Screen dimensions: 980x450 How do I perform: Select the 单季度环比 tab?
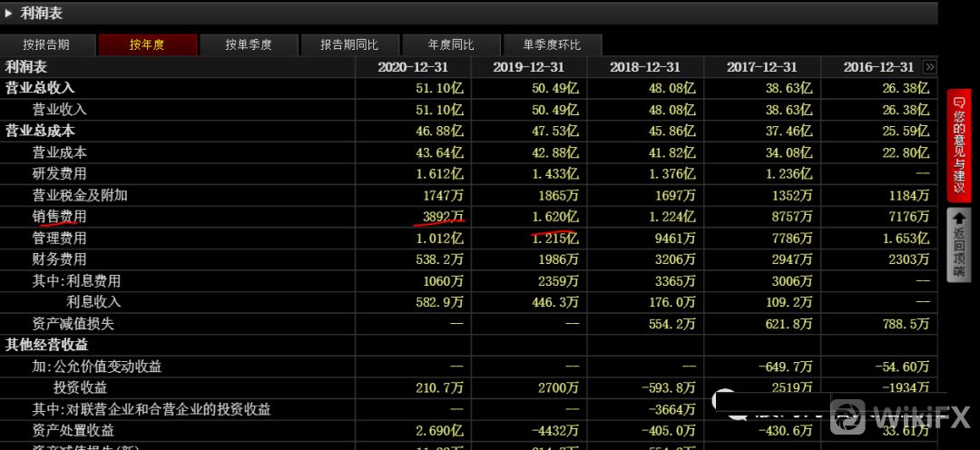(x=551, y=44)
